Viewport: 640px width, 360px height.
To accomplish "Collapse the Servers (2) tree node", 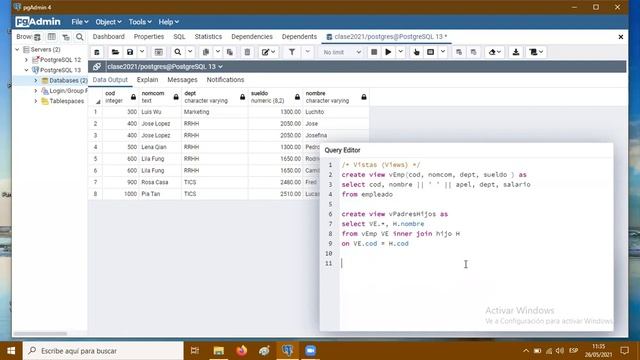I will [17, 49].
